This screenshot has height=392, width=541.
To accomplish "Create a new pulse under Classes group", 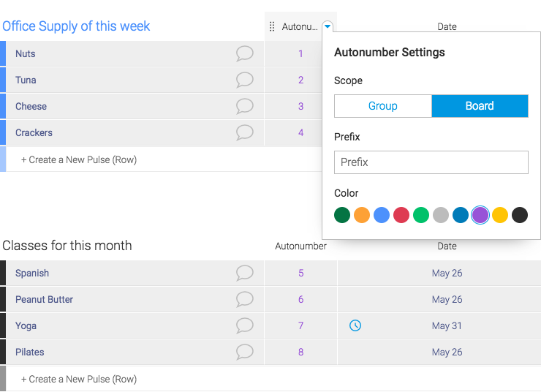I will coord(79,380).
